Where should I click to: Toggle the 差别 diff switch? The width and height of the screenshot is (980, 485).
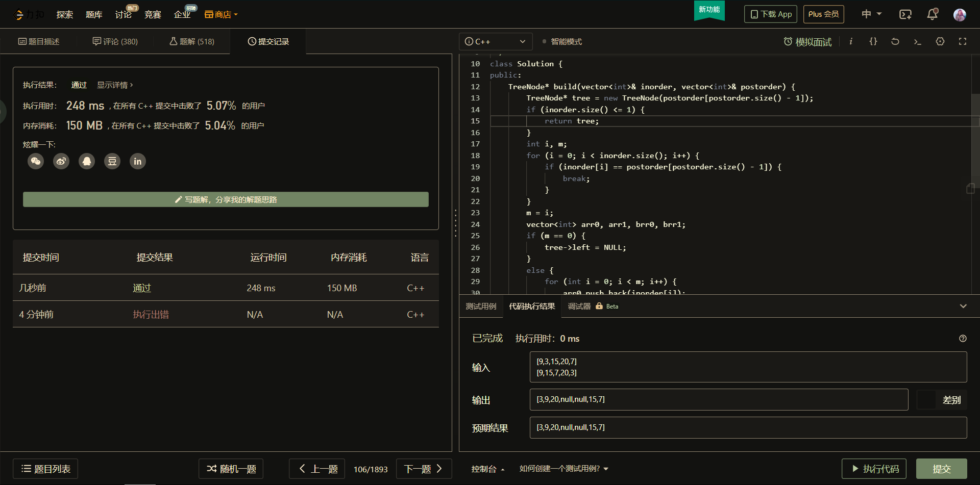pyautogui.click(x=942, y=400)
